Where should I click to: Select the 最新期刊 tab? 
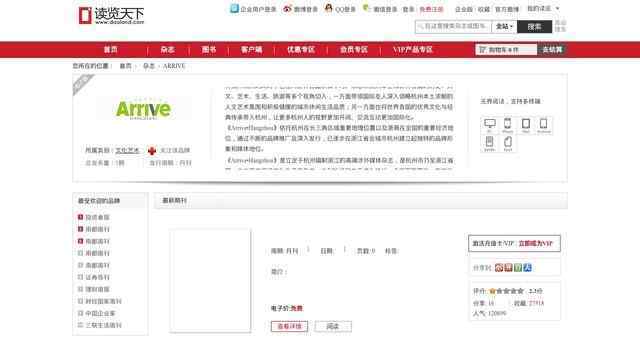(175, 200)
